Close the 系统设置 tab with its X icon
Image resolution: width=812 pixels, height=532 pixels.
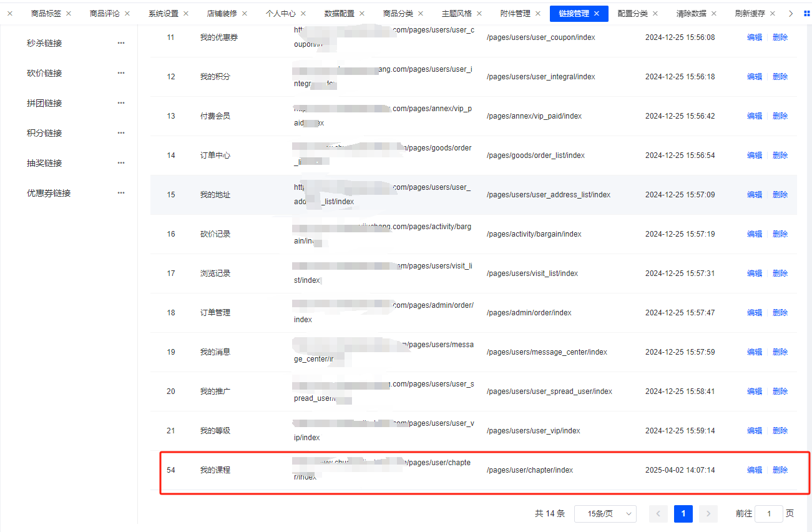click(186, 13)
